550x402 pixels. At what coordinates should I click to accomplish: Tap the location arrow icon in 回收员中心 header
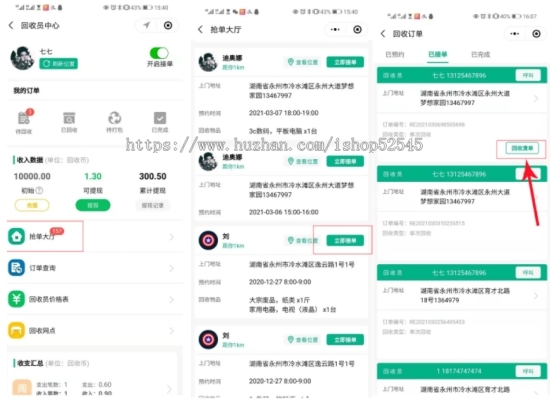point(146,25)
